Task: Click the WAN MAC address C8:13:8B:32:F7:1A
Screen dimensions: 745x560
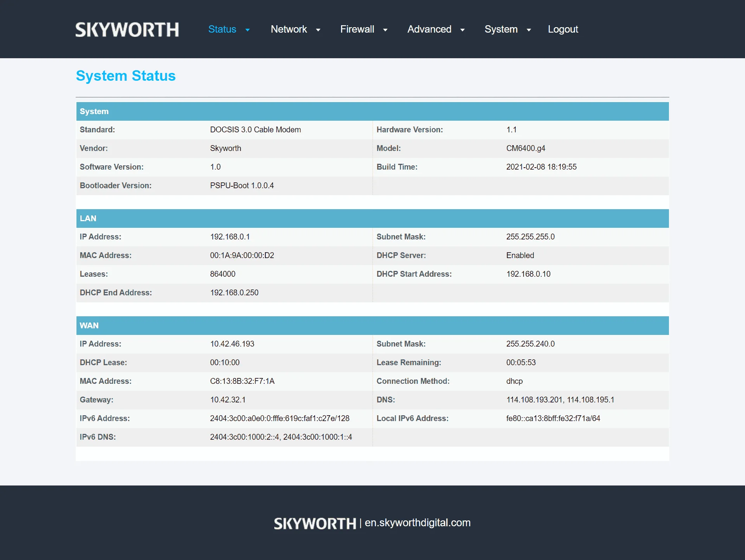Action: (243, 381)
